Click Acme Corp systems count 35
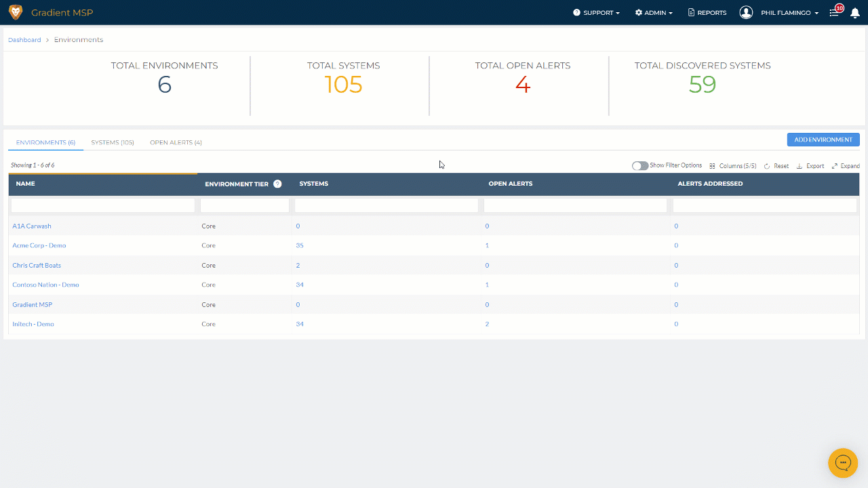Viewport: 868px width, 488px height. (300, 245)
